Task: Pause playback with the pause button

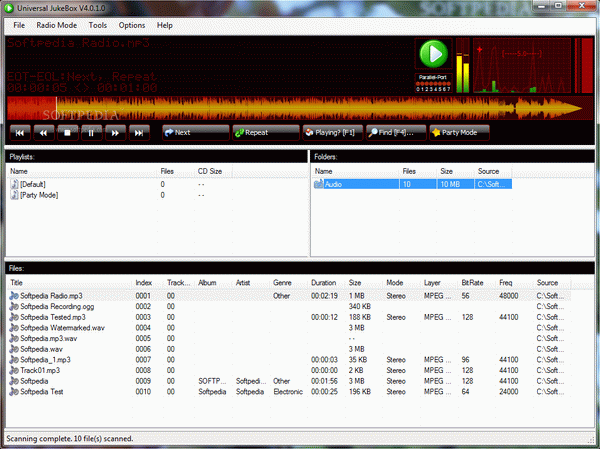Action: pos(91,133)
